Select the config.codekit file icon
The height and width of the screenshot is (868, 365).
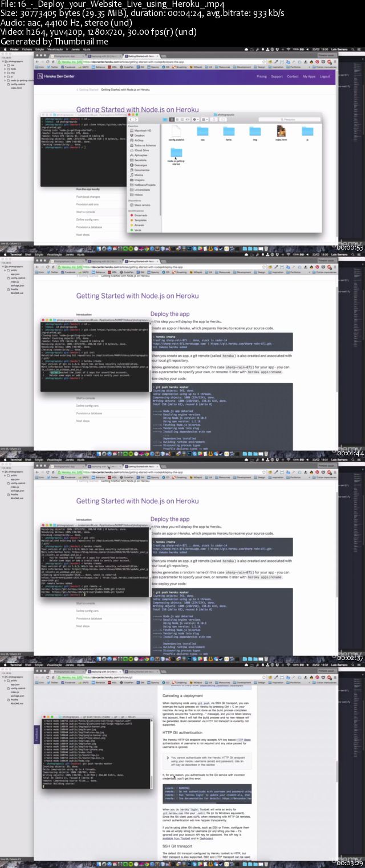click(x=175, y=132)
